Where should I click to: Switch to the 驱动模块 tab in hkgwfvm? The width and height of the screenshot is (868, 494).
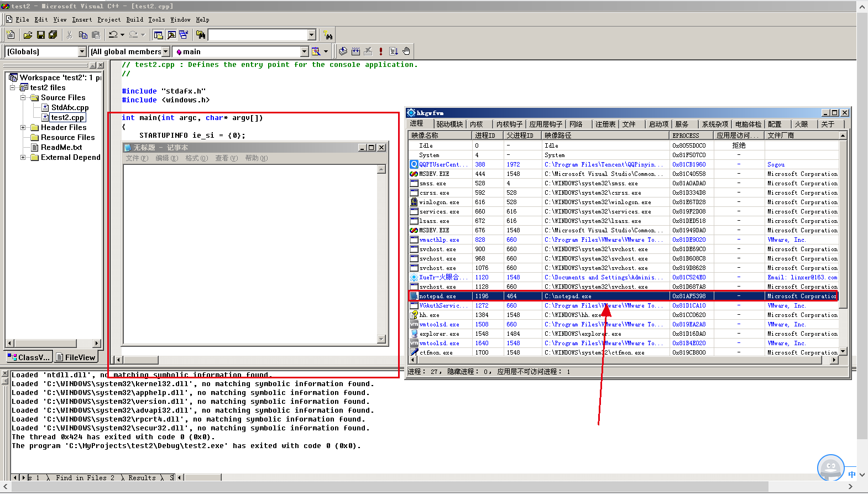pos(449,124)
